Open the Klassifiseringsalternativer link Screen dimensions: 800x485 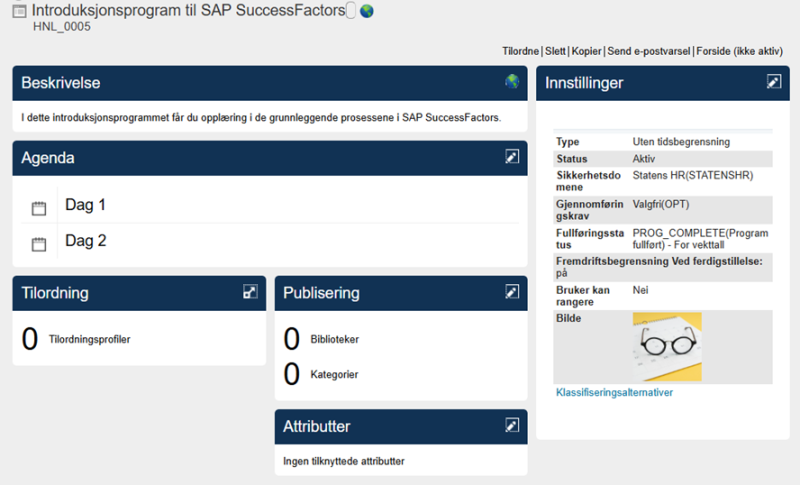coord(614,392)
